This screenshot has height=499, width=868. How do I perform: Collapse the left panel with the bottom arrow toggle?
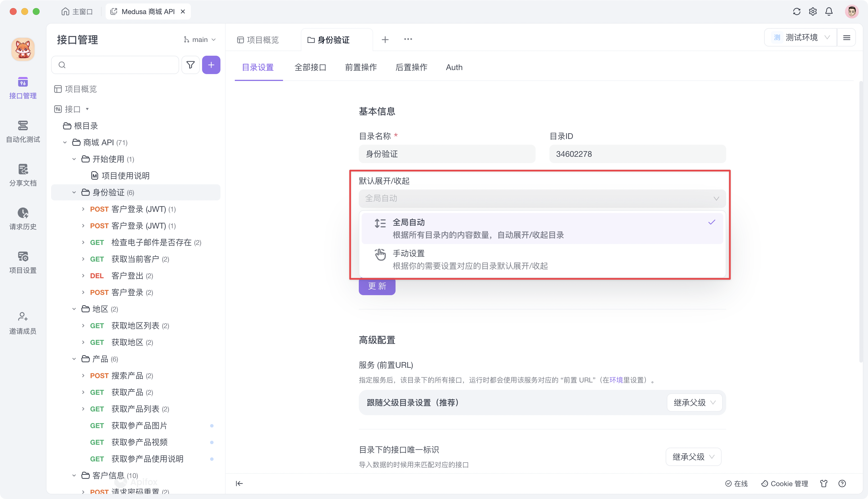click(x=239, y=483)
